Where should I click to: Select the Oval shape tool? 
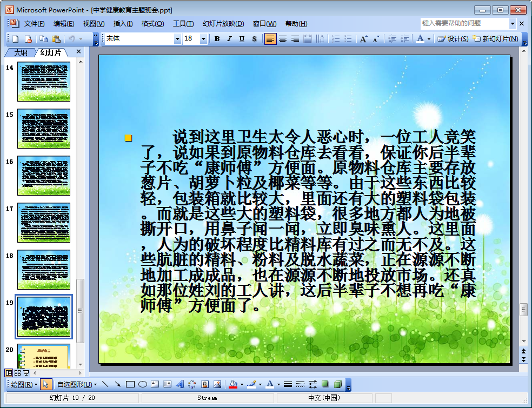(x=143, y=384)
